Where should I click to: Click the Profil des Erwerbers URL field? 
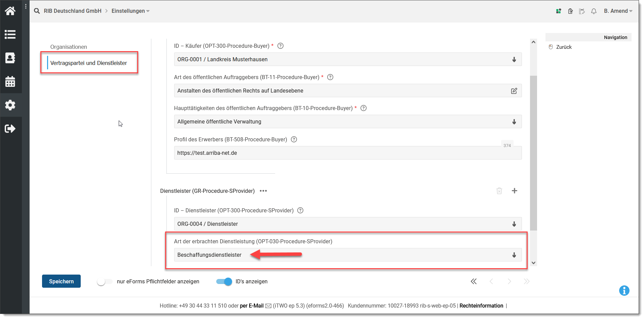pos(348,153)
